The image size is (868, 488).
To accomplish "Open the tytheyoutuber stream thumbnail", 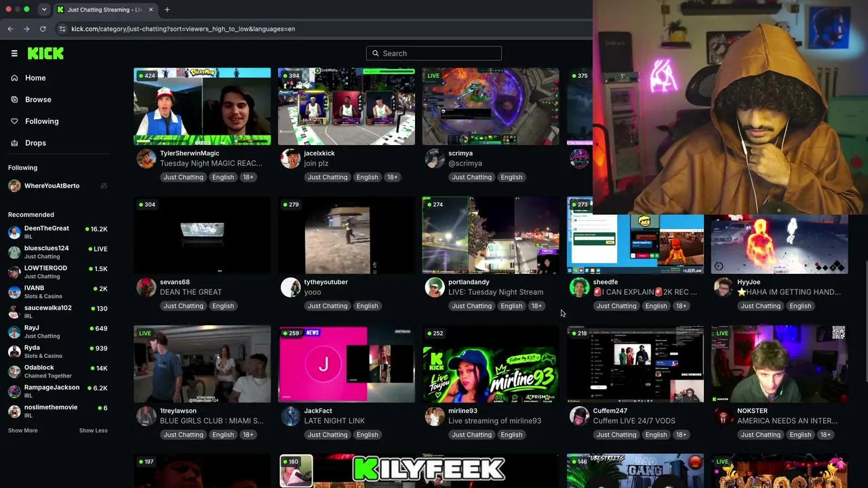I will point(347,235).
